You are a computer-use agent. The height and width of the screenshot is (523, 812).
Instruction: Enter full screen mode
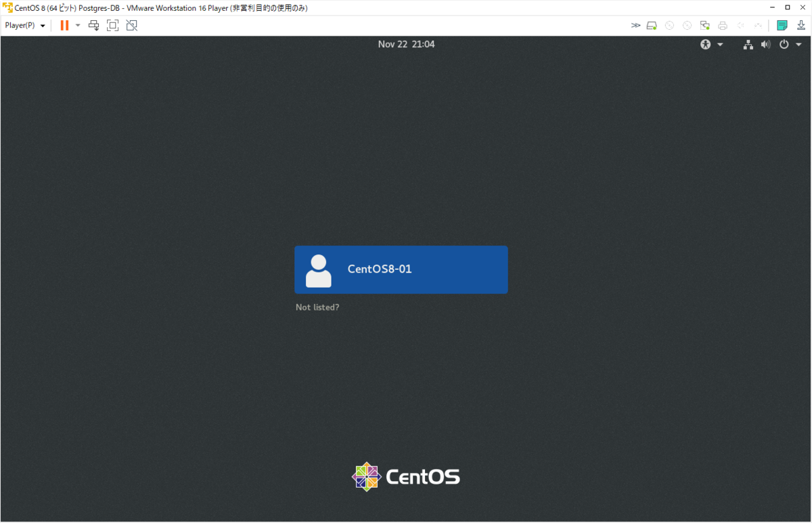[x=112, y=26]
